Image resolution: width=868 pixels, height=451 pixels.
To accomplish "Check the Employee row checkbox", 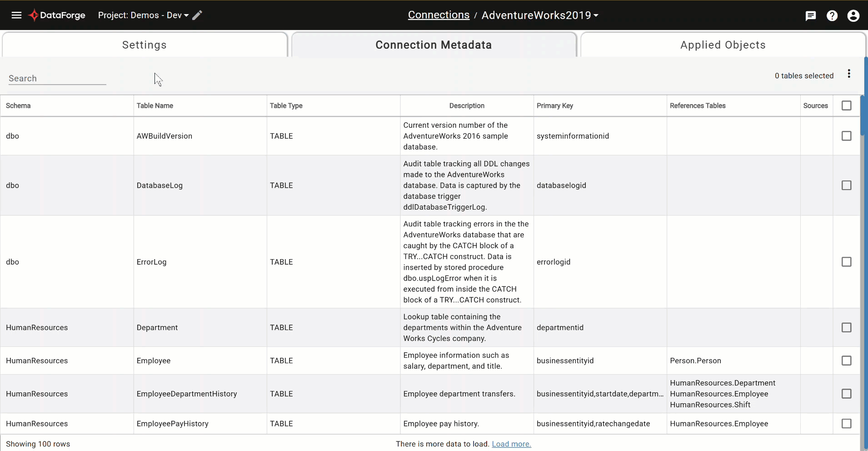I will click(846, 361).
